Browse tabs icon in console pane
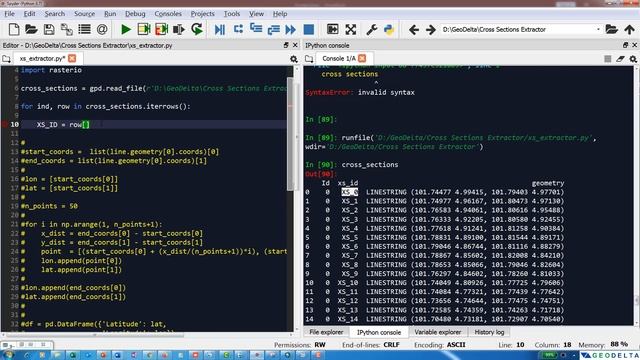 coord(309,59)
